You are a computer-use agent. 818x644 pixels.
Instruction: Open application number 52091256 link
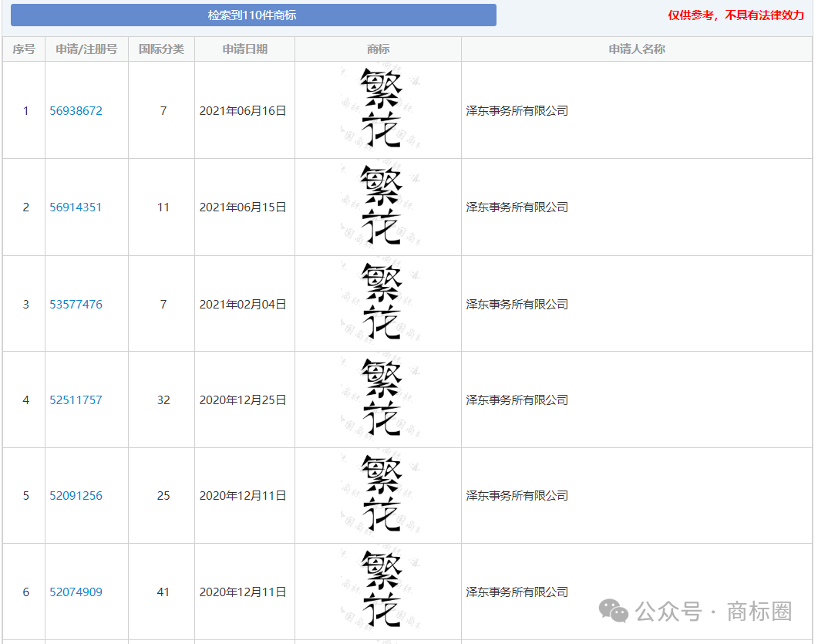click(x=76, y=496)
